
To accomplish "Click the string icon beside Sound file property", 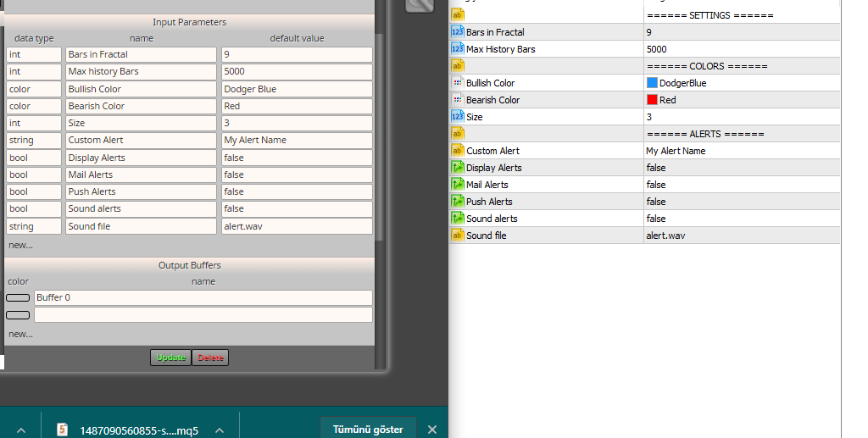I will pyautogui.click(x=457, y=236).
